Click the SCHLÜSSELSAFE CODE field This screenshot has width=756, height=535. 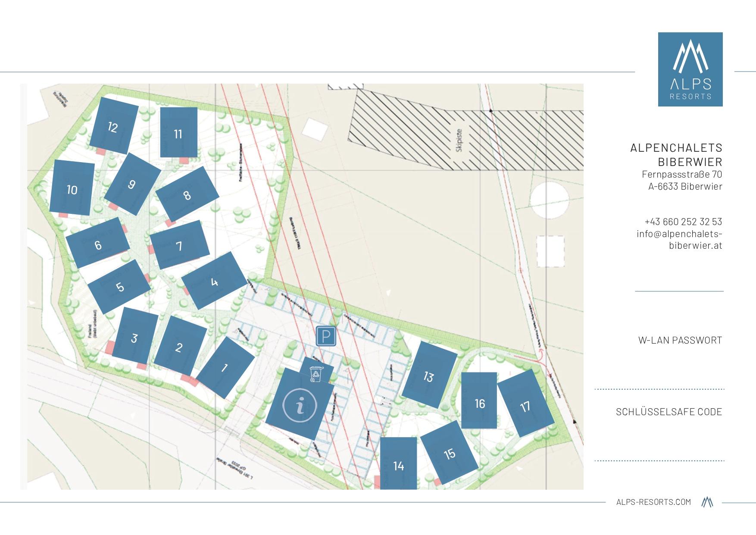coord(669,412)
